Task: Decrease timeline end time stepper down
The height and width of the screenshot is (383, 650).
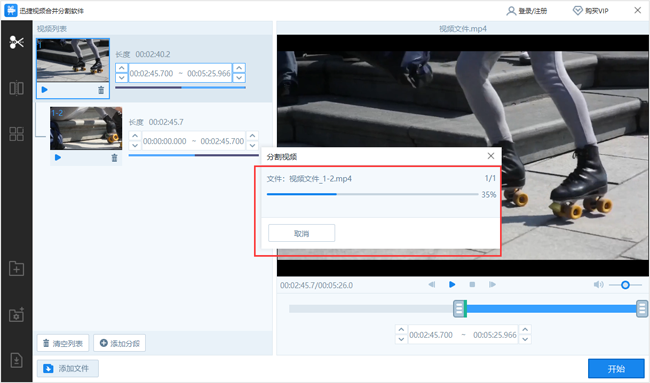Action: pos(525,339)
